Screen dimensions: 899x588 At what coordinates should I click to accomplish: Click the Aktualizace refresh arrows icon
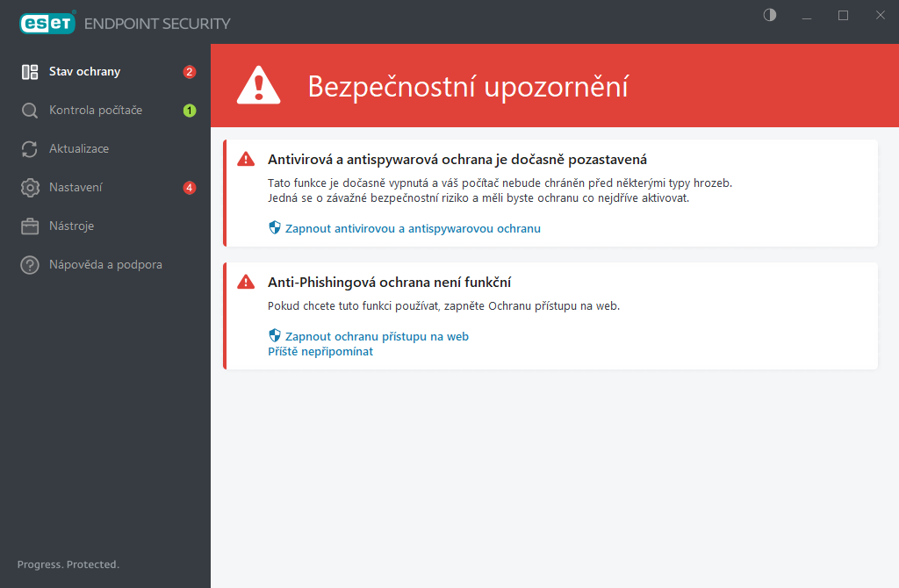pyautogui.click(x=30, y=149)
